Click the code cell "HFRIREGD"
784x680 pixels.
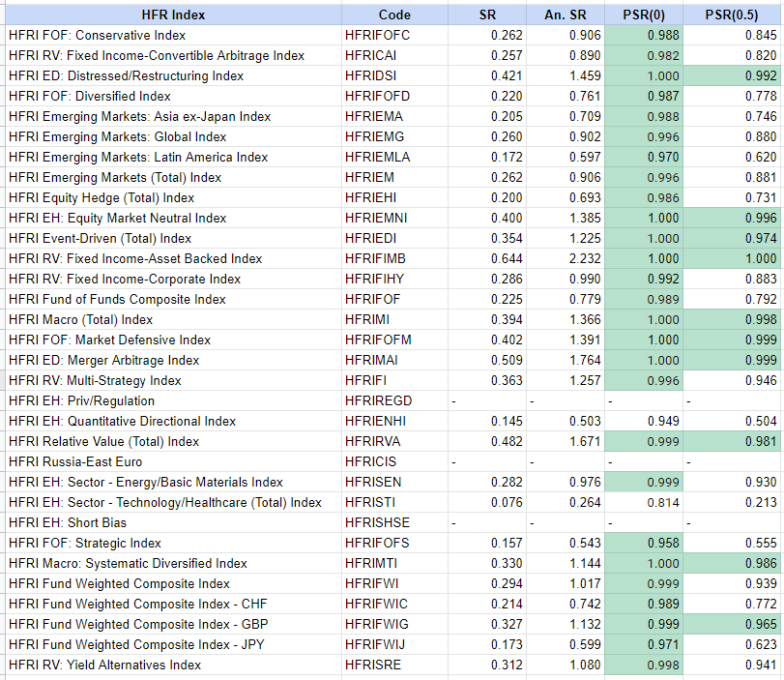point(394,401)
